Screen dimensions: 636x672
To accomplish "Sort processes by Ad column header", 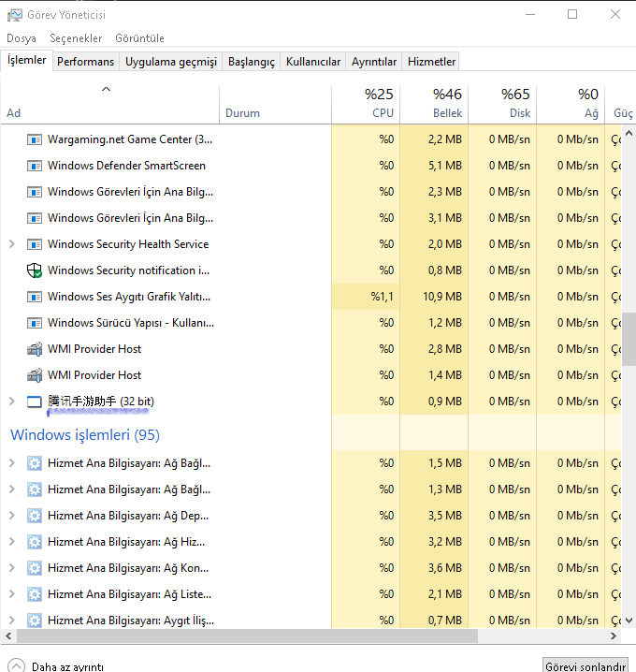I will point(110,105).
